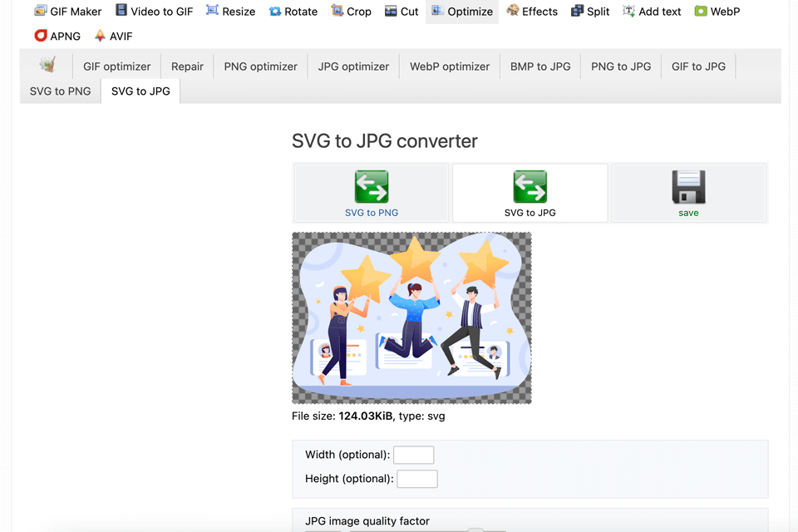The height and width of the screenshot is (532, 798).
Task: Open the Optimize section
Action: coord(462,11)
